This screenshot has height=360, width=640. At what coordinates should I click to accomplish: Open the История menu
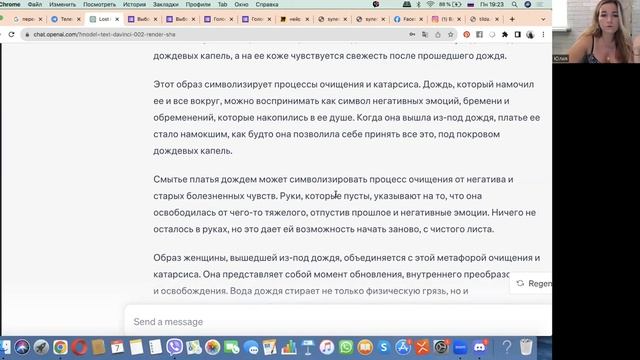click(x=134, y=4)
